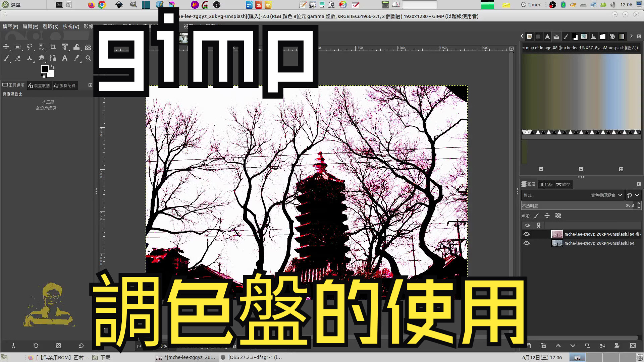Increase layer opacity with up stepper
Image resolution: width=644 pixels, height=362 pixels.
coord(639,203)
